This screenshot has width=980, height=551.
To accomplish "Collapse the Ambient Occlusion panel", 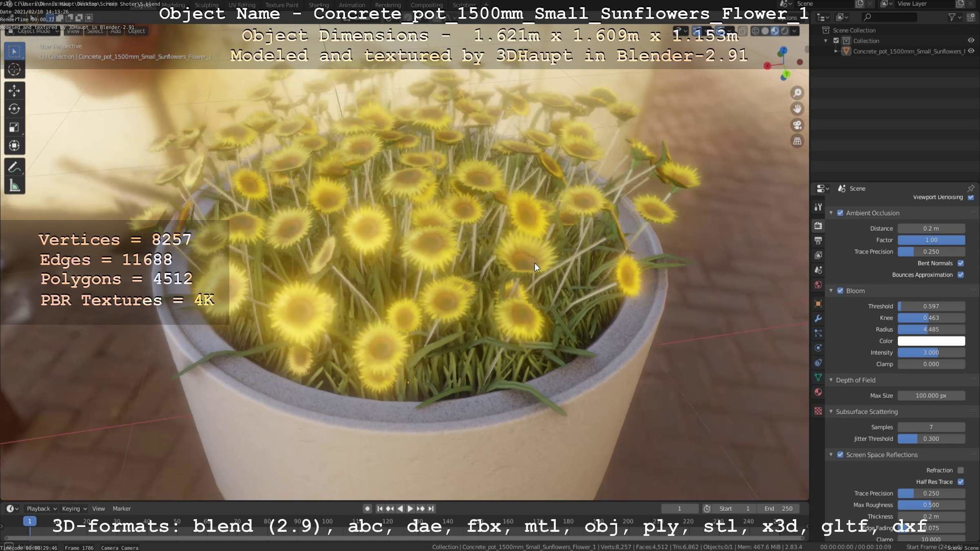I will [x=831, y=213].
